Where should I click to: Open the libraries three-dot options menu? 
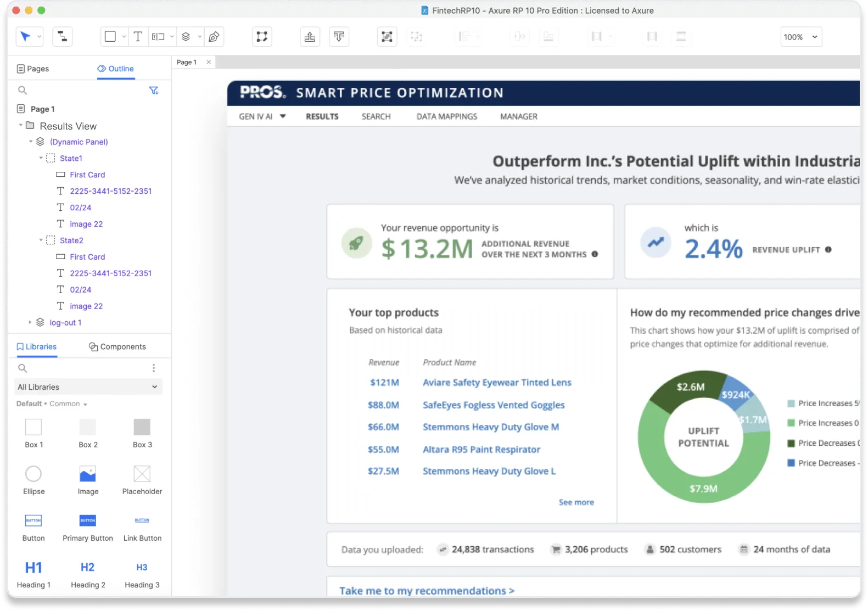154,368
